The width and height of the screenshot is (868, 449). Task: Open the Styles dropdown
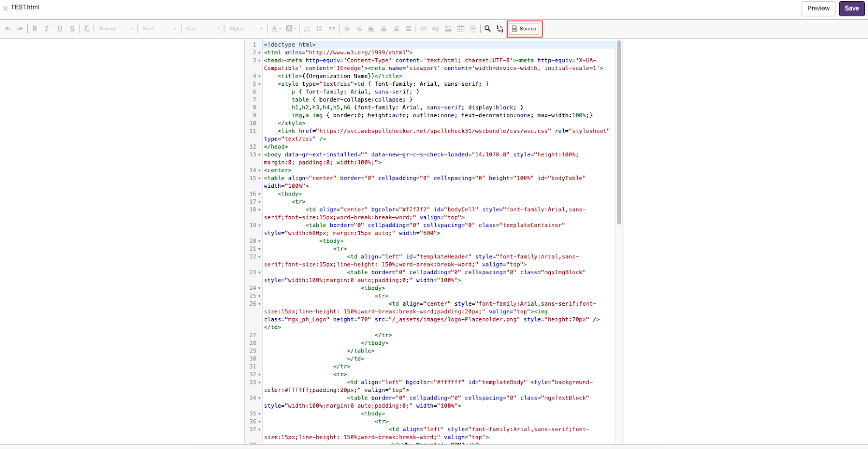[246, 29]
